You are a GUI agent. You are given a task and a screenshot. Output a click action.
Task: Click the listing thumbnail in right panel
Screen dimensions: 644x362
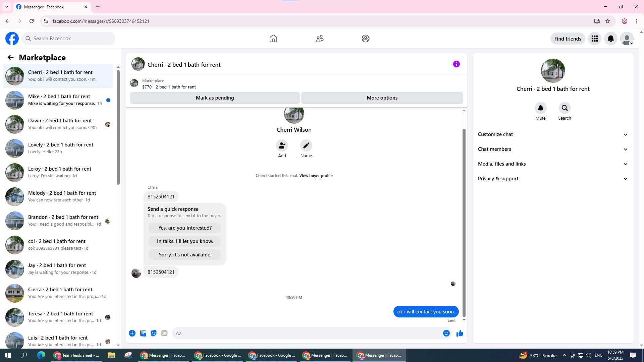(x=553, y=71)
